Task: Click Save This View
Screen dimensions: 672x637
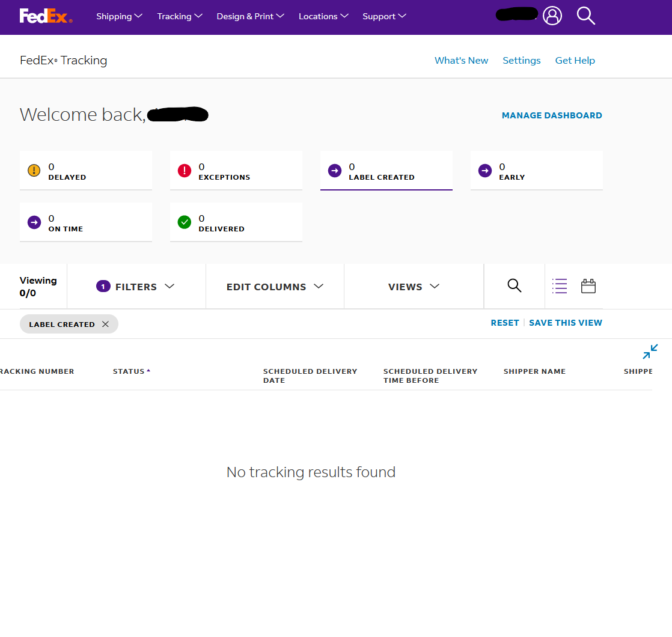Action: coord(565,323)
